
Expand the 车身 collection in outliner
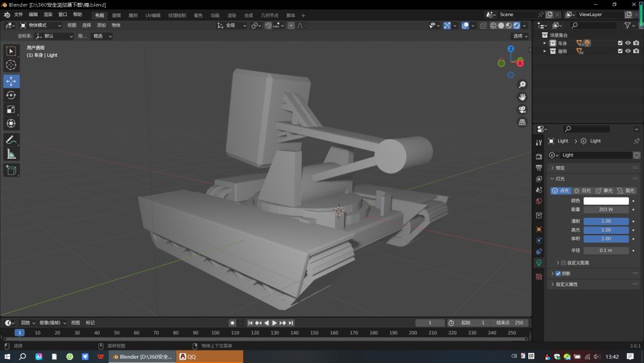(544, 43)
